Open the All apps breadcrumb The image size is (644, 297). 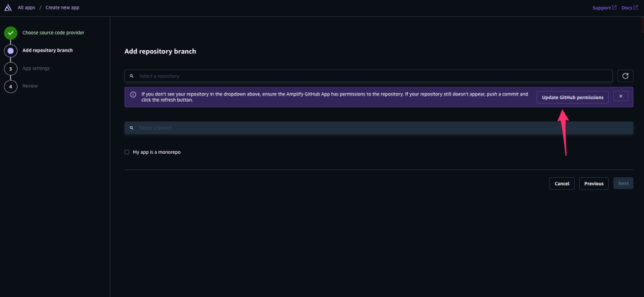(x=26, y=8)
